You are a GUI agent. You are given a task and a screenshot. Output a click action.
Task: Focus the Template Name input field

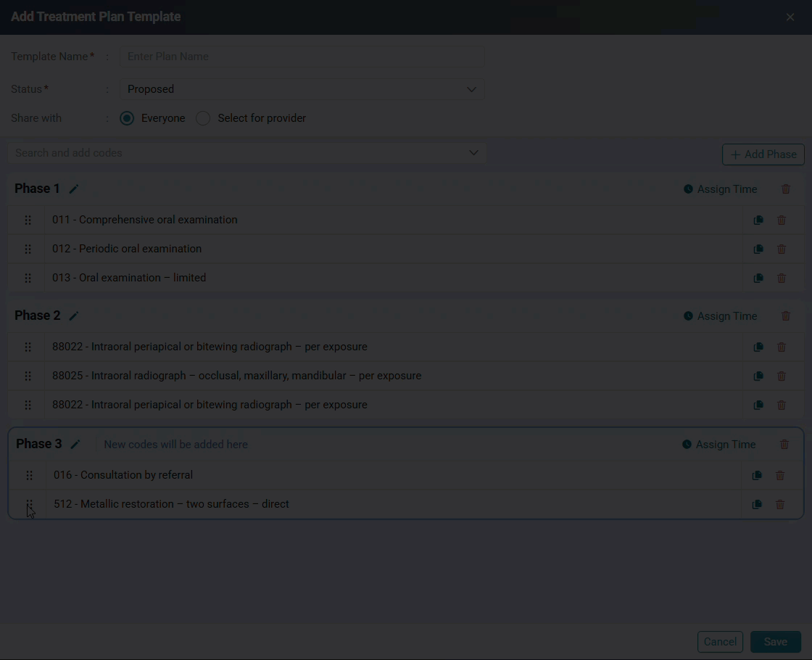click(x=302, y=57)
